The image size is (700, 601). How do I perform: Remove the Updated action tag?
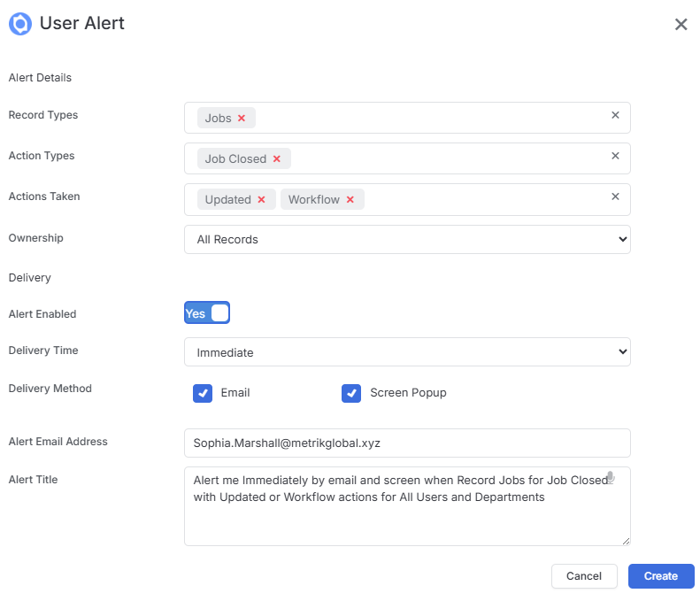click(262, 199)
